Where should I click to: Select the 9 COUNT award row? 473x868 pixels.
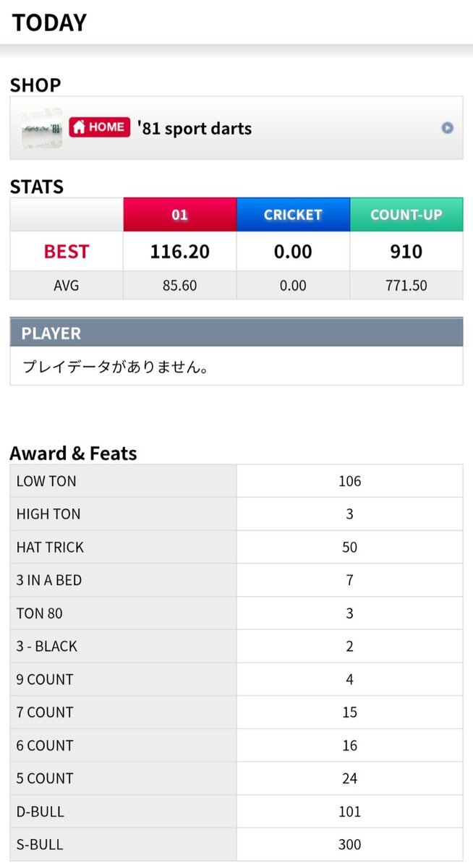[236, 679]
